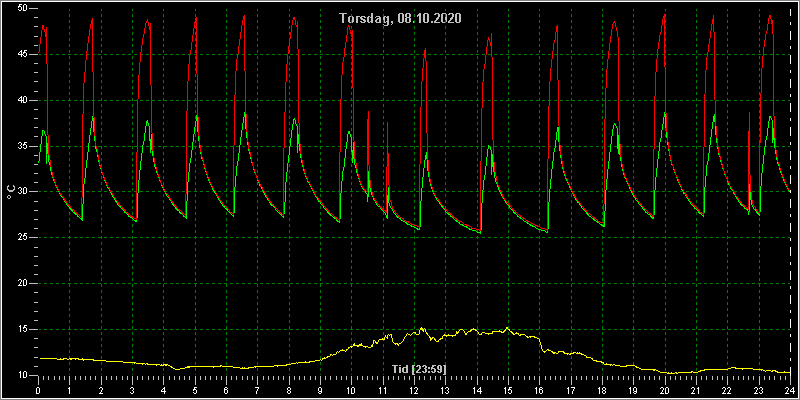This screenshot has height=400, width=800.
Task: Click the 10 label on temperature axis
Action: point(21,375)
